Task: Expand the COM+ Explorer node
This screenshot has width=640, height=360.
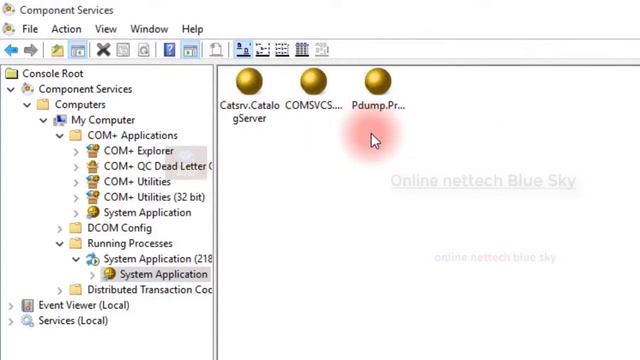Action: pos(76,151)
